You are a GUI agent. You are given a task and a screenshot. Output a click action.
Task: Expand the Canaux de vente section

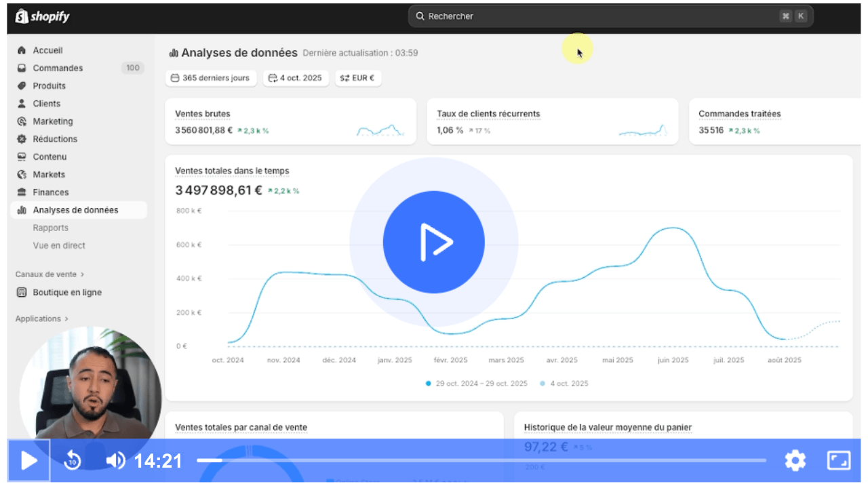tap(50, 274)
